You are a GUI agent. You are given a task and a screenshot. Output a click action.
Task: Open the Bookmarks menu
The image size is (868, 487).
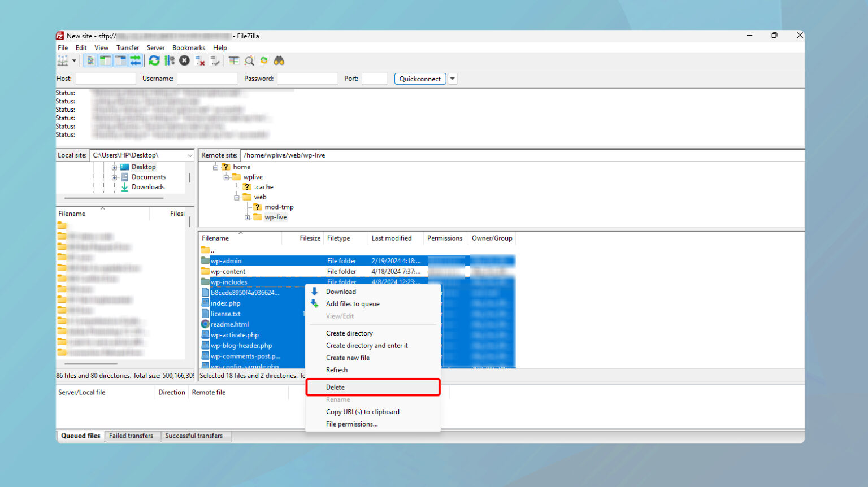pyautogui.click(x=189, y=48)
